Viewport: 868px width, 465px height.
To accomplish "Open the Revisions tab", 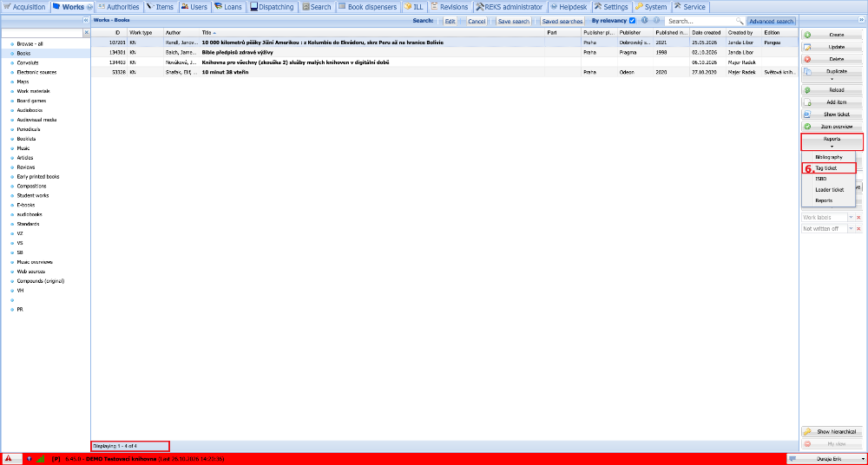I will (450, 7).
